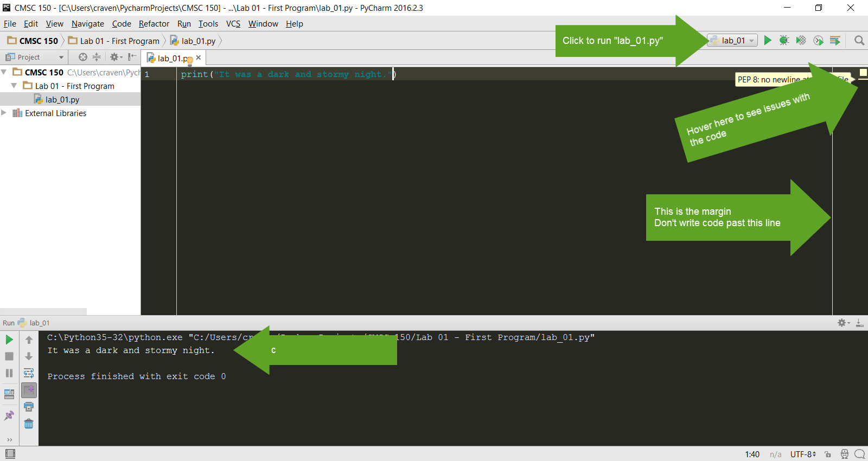Open Search Everywhere magnifier
This screenshot has height=461, width=868.
[x=859, y=40]
